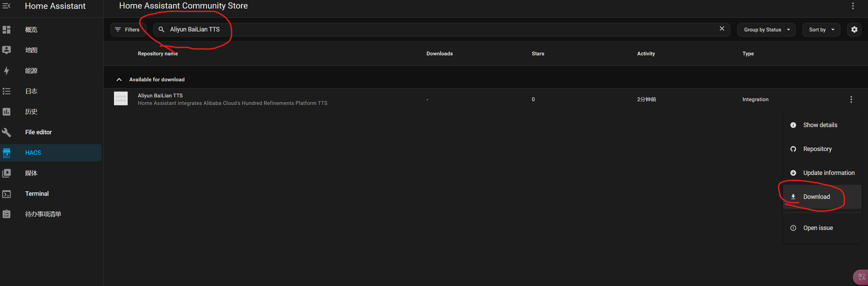The width and height of the screenshot is (868, 286).
Task: Sort by Stars column header
Action: [538, 54]
